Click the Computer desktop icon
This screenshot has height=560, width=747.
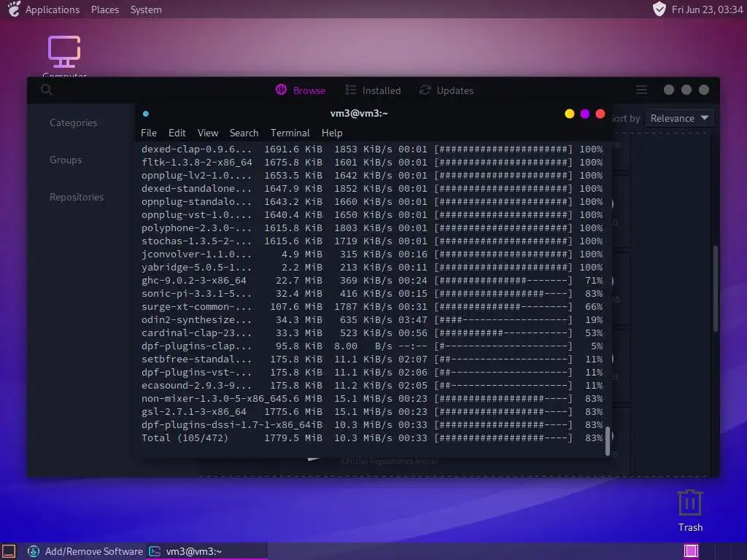[64, 53]
